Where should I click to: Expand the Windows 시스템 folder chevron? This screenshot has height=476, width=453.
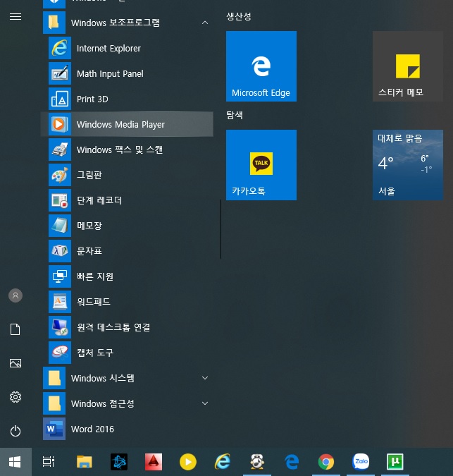[x=205, y=378]
